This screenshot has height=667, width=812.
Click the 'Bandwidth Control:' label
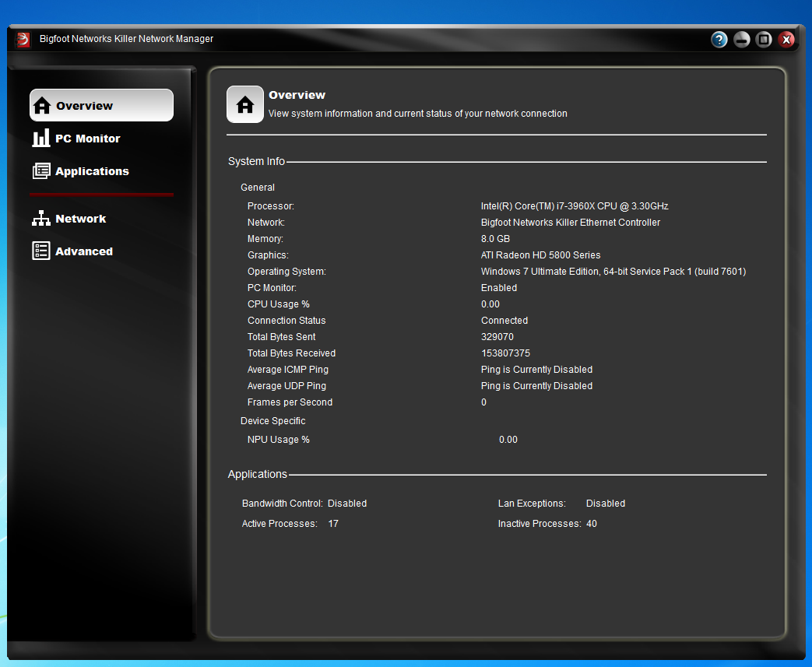click(x=283, y=504)
